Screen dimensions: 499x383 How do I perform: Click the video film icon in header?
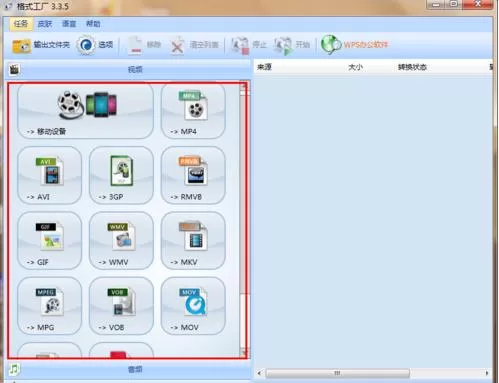tap(14, 69)
